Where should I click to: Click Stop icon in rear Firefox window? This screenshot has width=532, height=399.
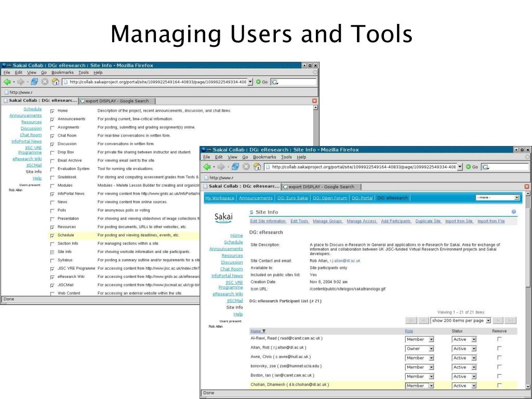click(x=45, y=82)
